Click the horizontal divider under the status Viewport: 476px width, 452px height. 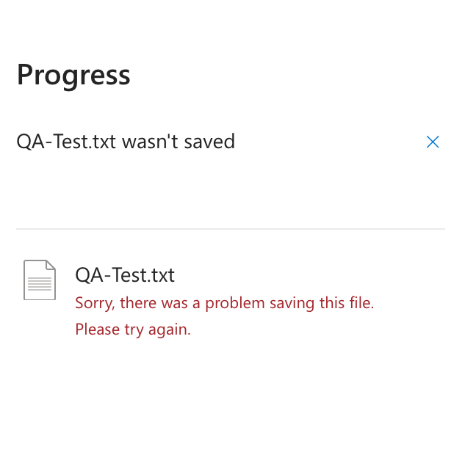tap(231, 229)
